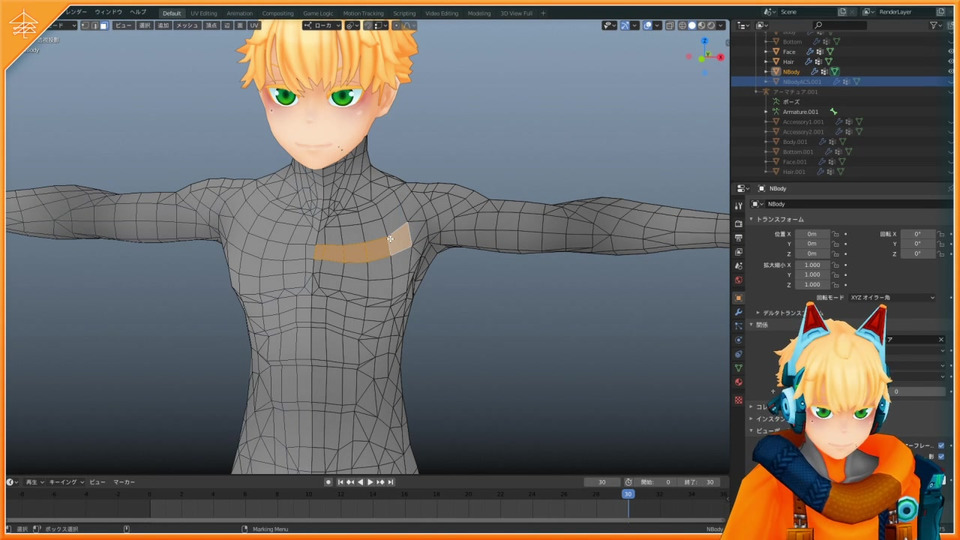Toggle auto keying record button
Screen dimensions: 960x540
point(328,482)
